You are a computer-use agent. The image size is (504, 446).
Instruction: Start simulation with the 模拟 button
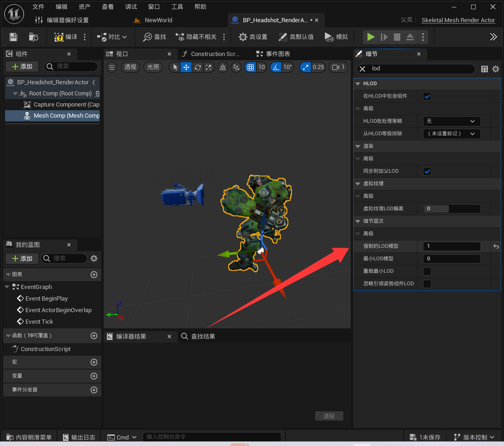click(336, 37)
